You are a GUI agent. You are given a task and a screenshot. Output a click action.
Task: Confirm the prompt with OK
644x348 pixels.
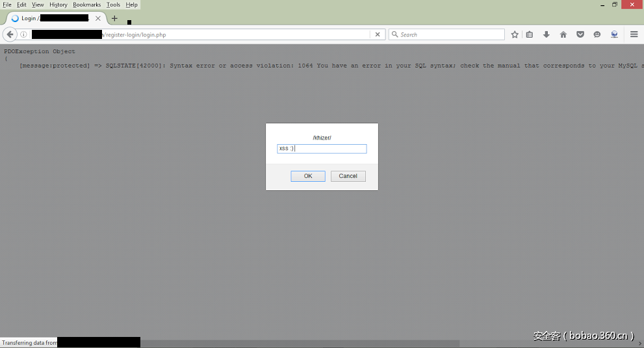pos(308,176)
